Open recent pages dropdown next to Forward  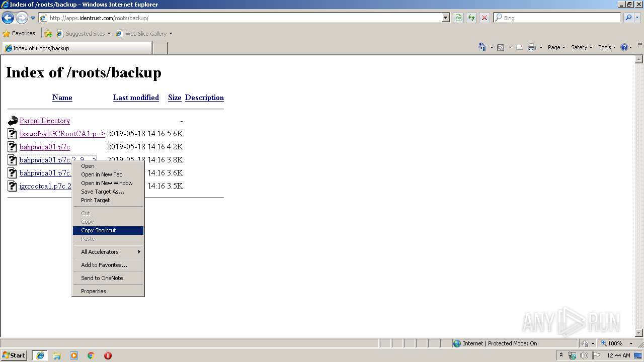coord(33,18)
